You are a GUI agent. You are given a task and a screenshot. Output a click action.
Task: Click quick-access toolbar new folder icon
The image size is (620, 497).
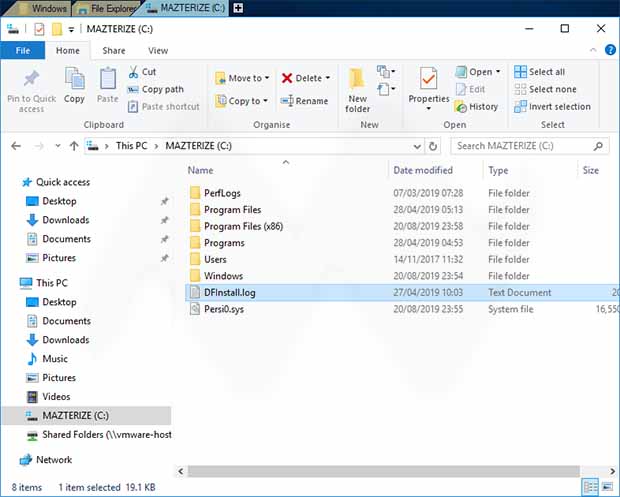[x=57, y=29]
